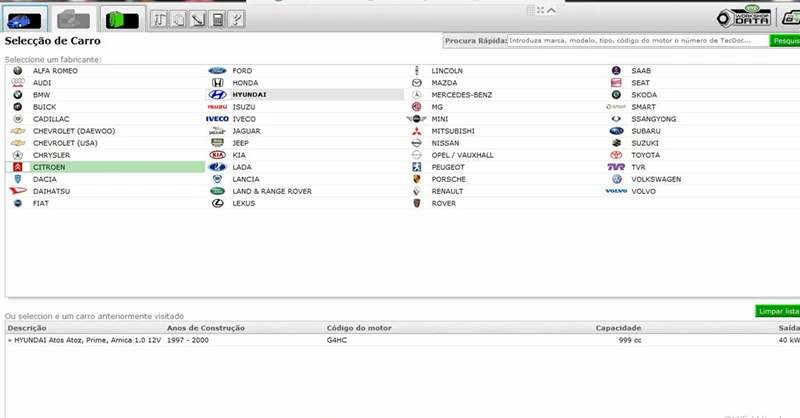
Task: Select the Volvo wordmark logo
Action: coord(616,191)
